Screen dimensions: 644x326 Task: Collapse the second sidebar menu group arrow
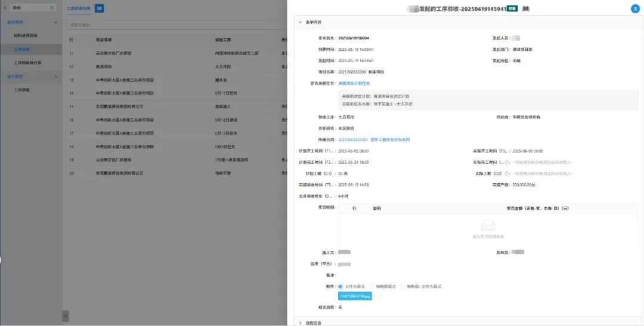pyautogui.click(x=56, y=76)
